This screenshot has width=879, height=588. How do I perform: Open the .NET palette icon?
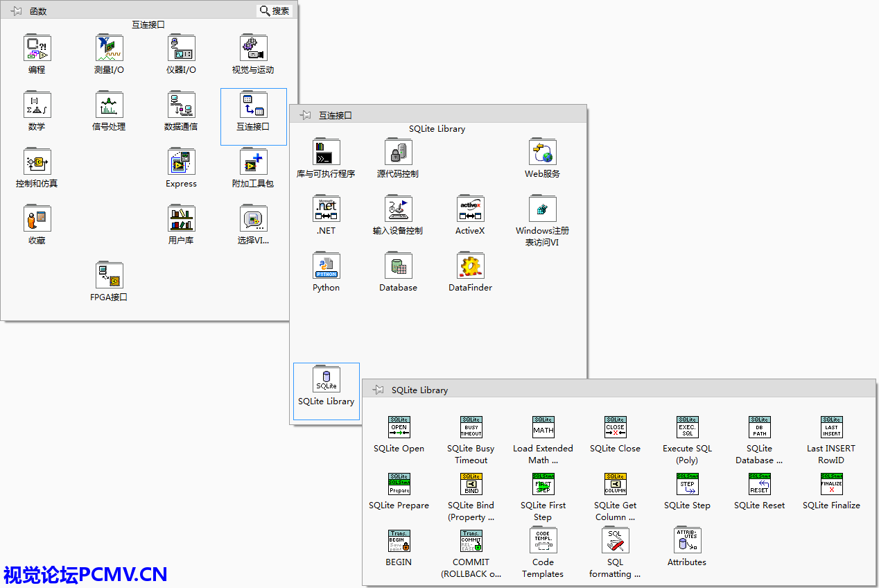point(327,209)
